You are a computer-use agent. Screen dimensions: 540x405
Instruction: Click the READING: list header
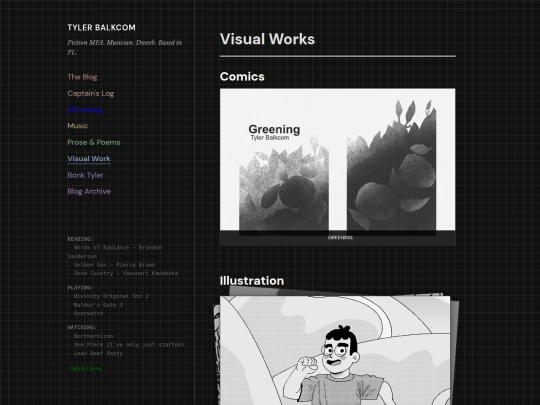(x=80, y=239)
